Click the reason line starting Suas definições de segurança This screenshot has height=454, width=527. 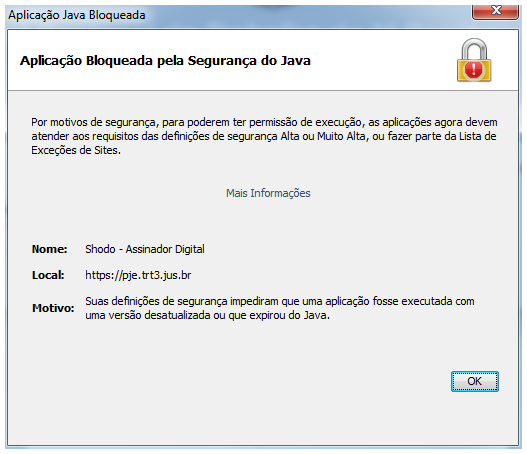click(x=280, y=301)
